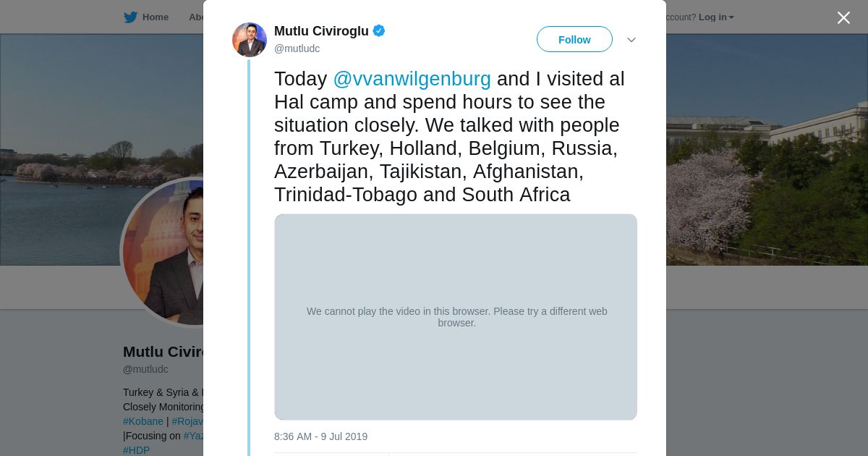This screenshot has width=868, height=456.
Task: Expand the tweet options chevron
Action: coord(631,40)
